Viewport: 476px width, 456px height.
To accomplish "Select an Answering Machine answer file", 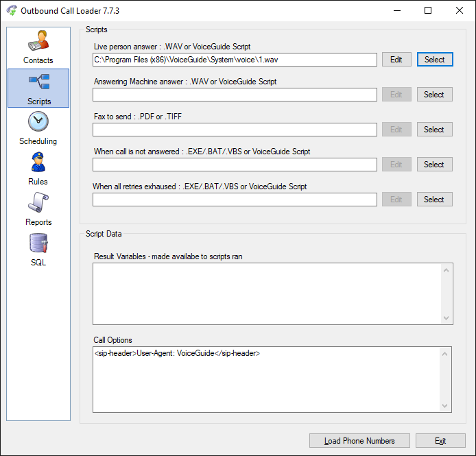I will click(434, 95).
